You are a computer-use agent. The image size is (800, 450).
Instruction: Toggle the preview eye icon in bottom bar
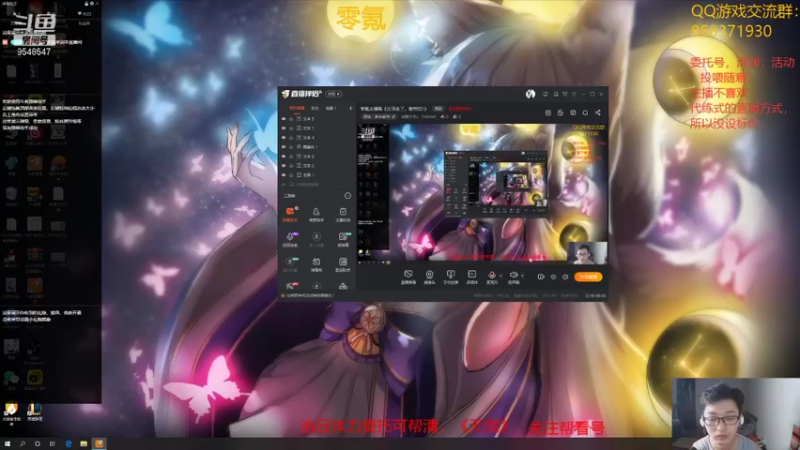554,277
